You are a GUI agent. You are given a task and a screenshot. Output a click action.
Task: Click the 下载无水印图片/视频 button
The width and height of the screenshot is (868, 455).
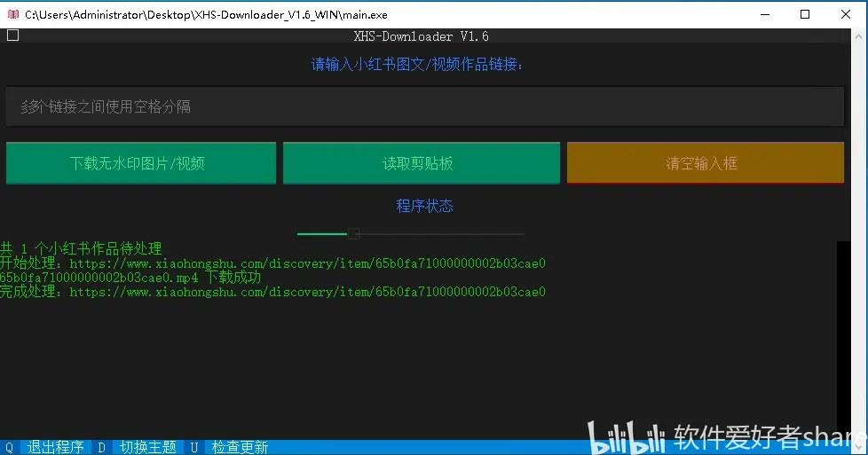140,163
